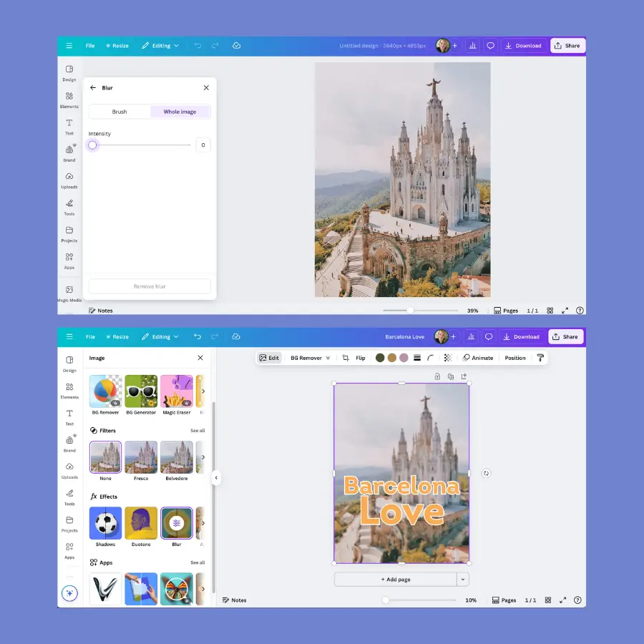
Task: Click Share in bottom window
Action: 565,336
